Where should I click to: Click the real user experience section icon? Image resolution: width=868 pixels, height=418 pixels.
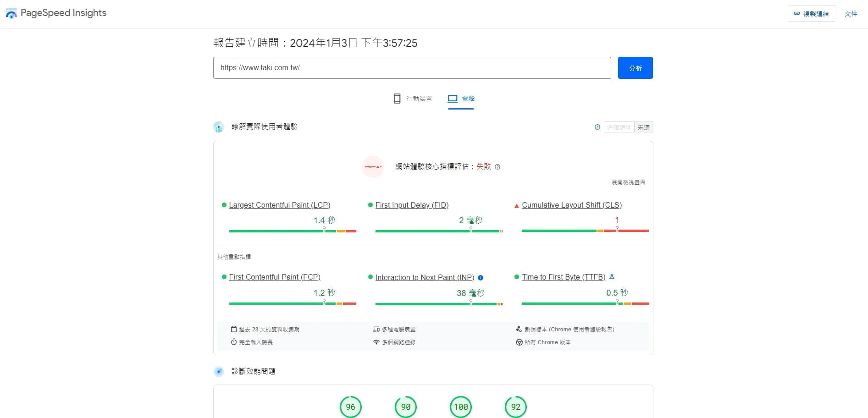[x=219, y=127]
